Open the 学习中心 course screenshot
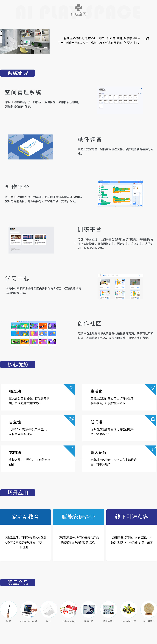 (120, 287)
